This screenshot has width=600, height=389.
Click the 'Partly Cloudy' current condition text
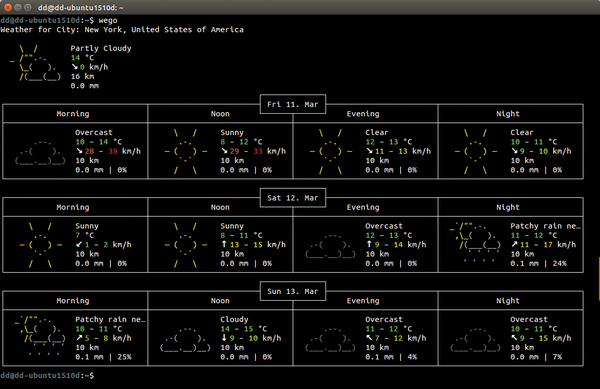(x=101, y=49)
